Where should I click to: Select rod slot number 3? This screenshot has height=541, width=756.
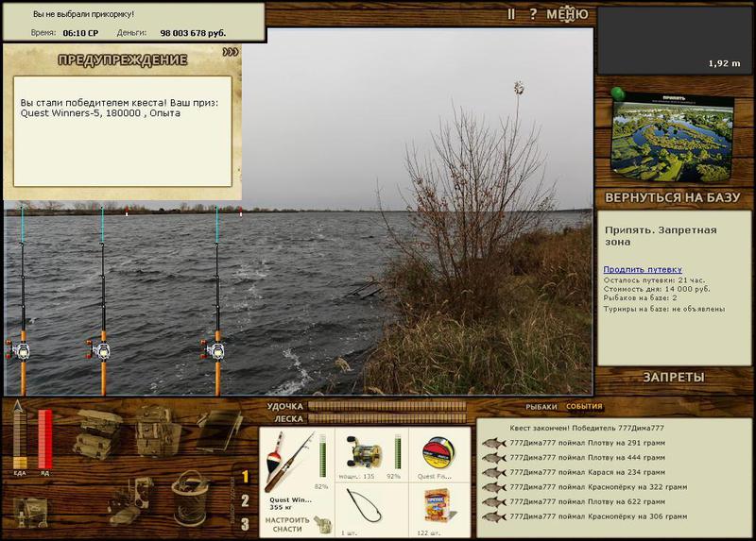coord(245,524)
